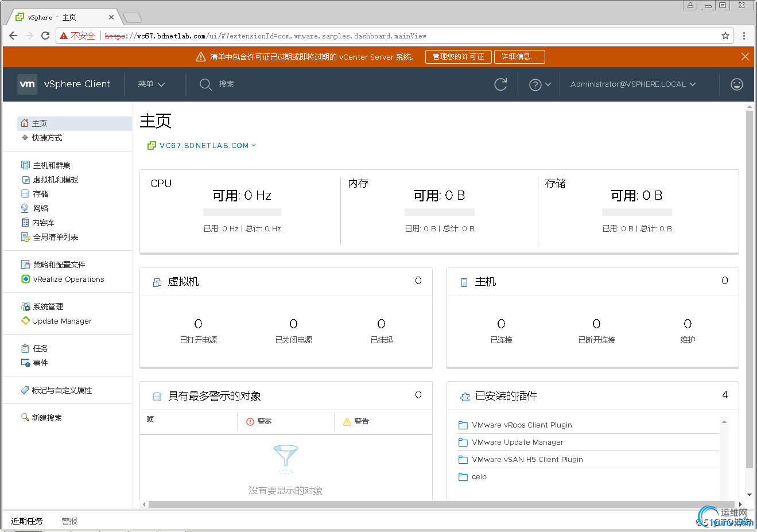757x532 pixels.
Task: Click the search magnifier icon
Action: tap(205, 84)
